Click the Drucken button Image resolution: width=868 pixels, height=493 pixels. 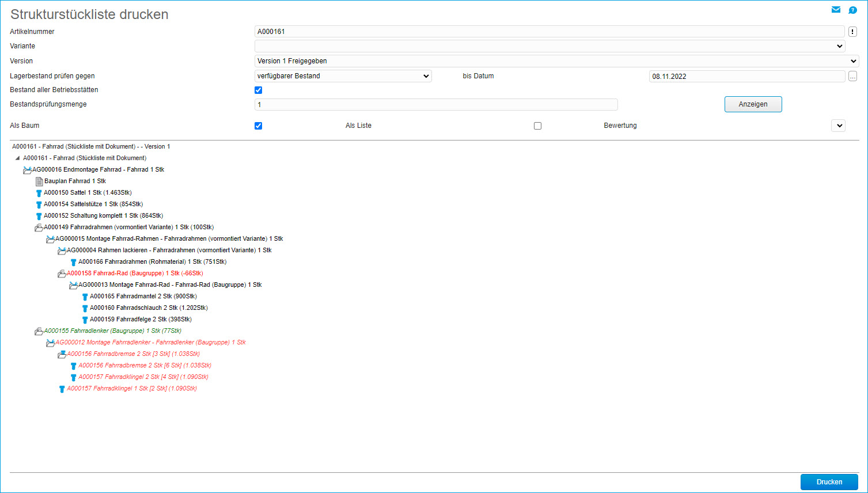(x=829, y=482)
